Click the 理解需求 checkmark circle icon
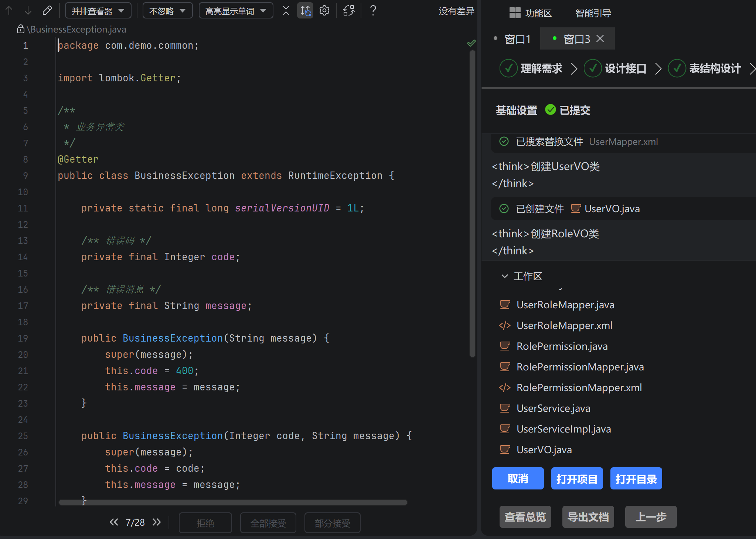 point(508,68)
